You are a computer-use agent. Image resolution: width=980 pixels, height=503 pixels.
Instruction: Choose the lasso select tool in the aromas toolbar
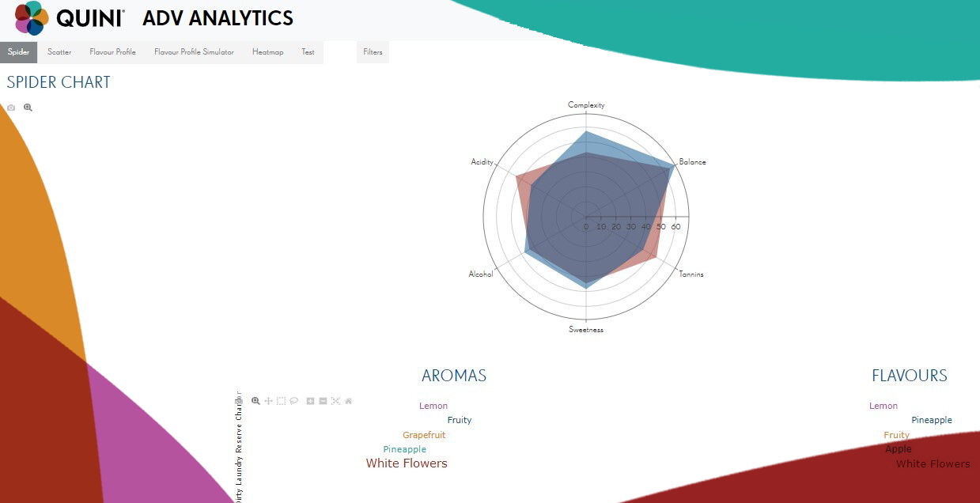coord(293,401)
